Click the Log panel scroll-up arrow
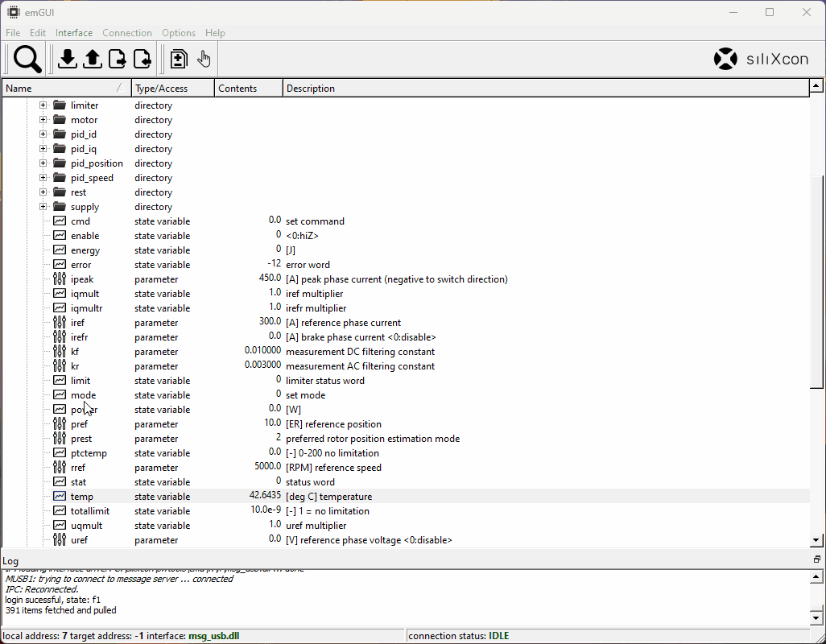 pos(816,576)
